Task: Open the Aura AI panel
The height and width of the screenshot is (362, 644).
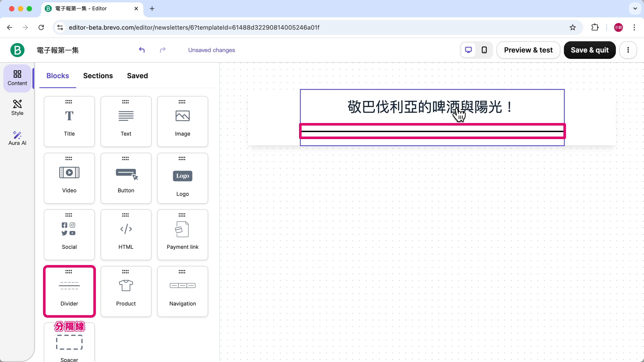Action: pos(17,138)
